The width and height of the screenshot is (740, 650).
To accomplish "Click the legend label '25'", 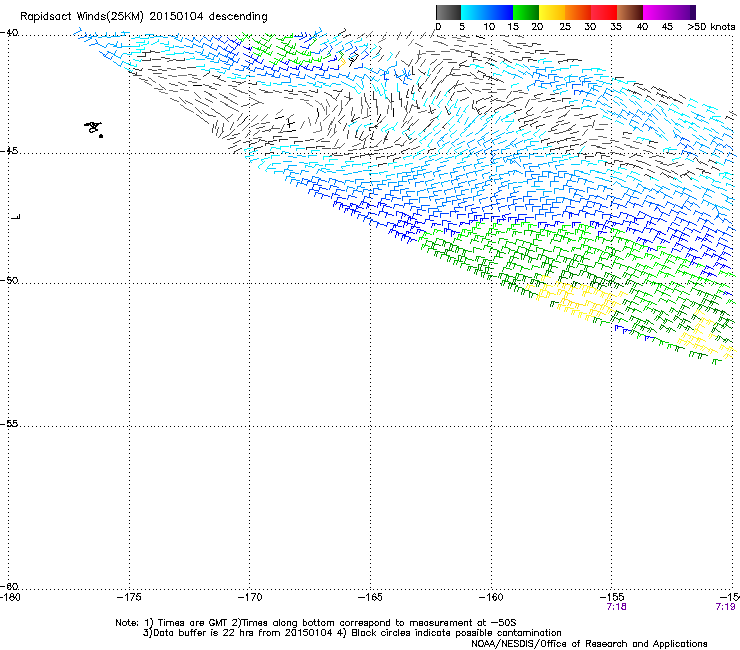I will pos(565,27).
